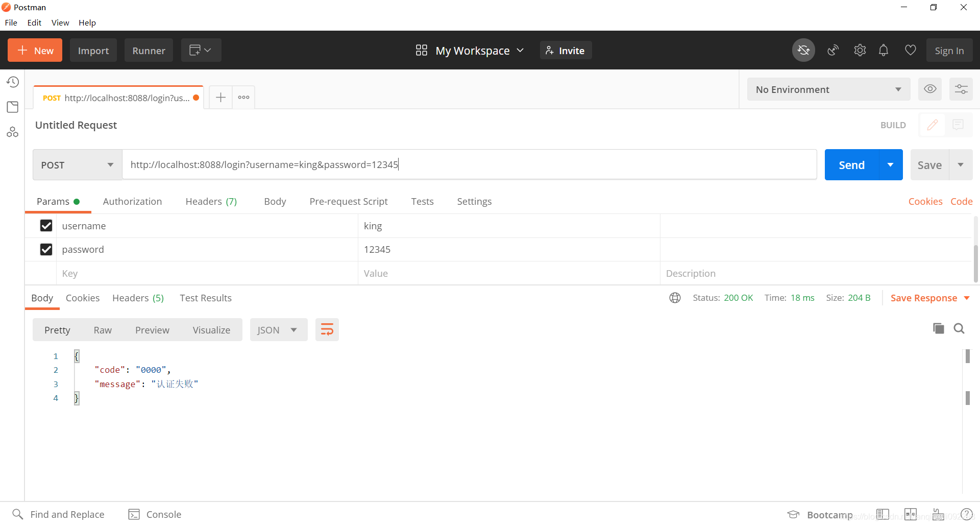The height and width of the screenshot is (526, 980).
Task: Toggle the wrap lines icon in response
Action: point(327,329)
